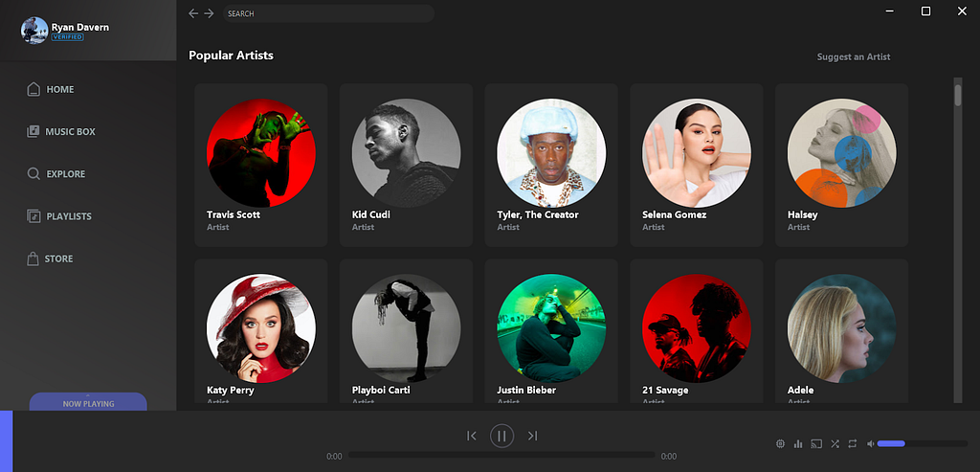The image size is (980, 472).
Task: Open Katy Perry artist photo
Action: coord(261,327)
